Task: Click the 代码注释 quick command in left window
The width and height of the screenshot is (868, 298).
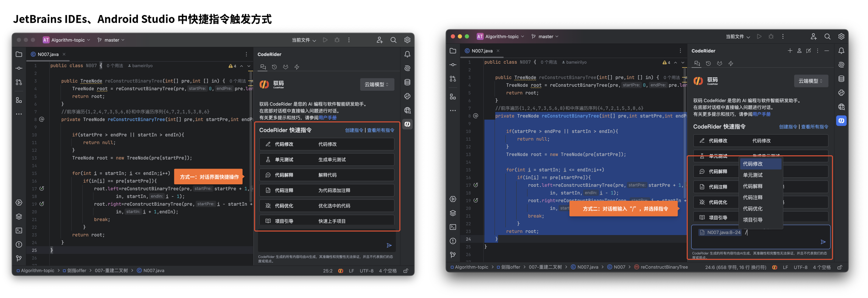Action: tap(327, 190)
